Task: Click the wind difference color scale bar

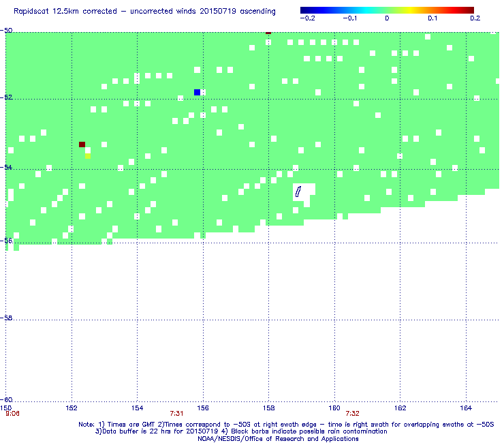Action: point(387,10)
